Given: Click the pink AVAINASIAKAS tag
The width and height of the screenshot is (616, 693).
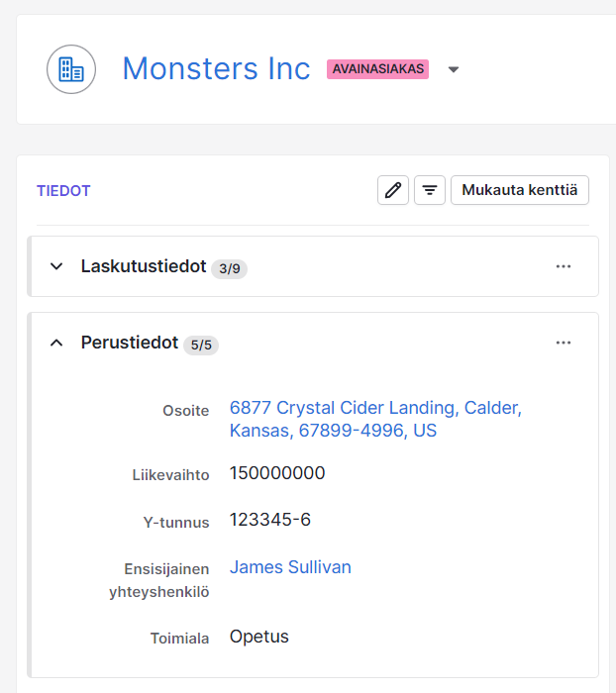Looking at the screenshot, I should 377,69.
